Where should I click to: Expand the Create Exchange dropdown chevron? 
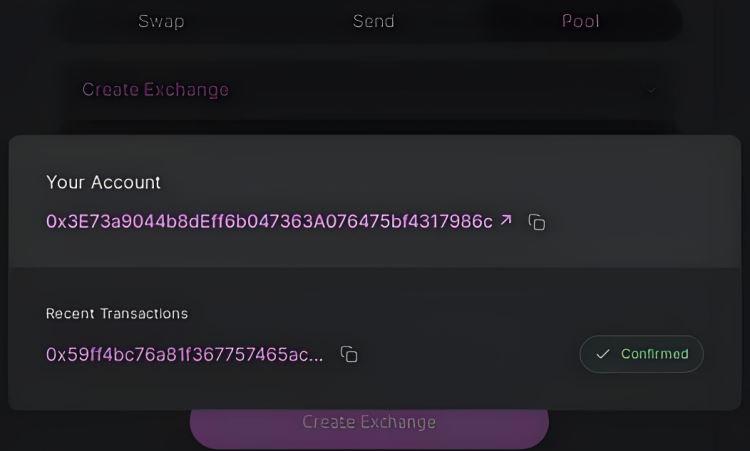tap(652, 90)
